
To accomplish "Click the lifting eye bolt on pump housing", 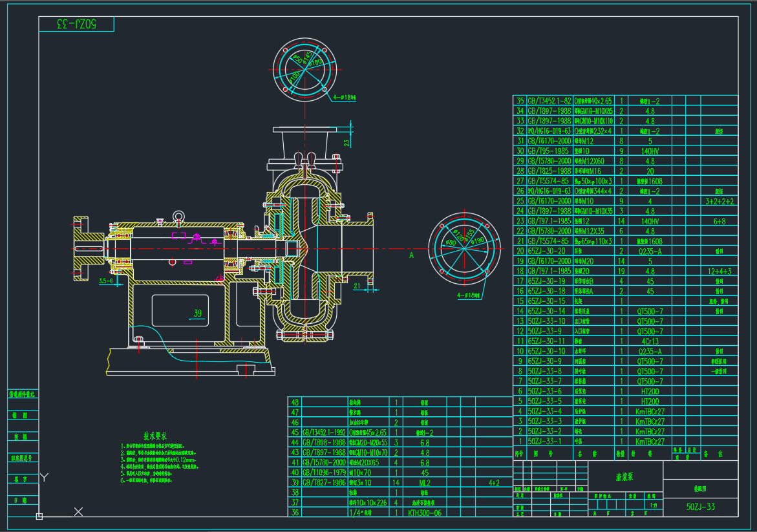I will (177, 217).
